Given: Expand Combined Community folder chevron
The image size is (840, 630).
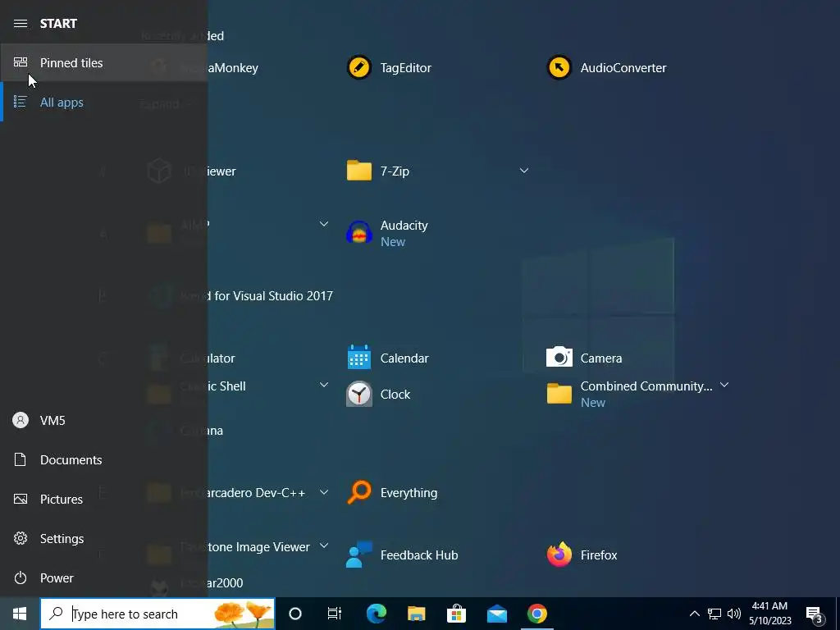Looking at the screenshot, I should pos(724,386).
